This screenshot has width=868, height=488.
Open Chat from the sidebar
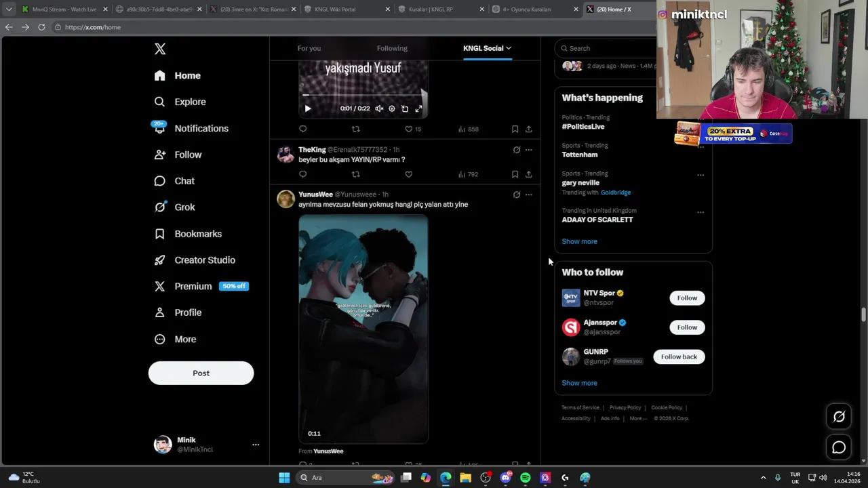coord(174,181)
